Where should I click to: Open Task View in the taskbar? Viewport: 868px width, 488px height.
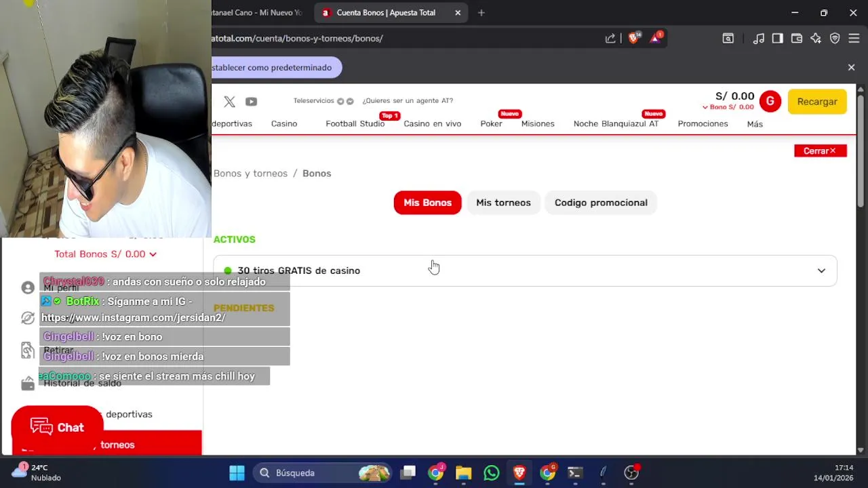408,472
